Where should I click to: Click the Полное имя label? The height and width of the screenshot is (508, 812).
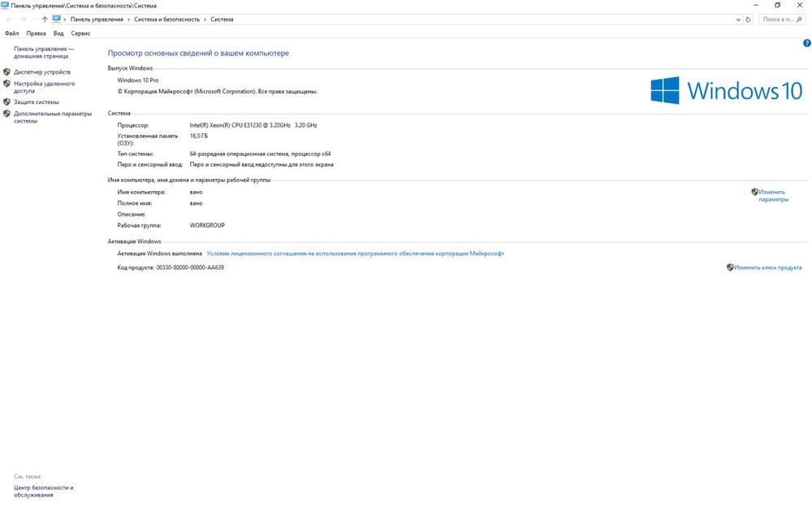[x=134, y=203]
